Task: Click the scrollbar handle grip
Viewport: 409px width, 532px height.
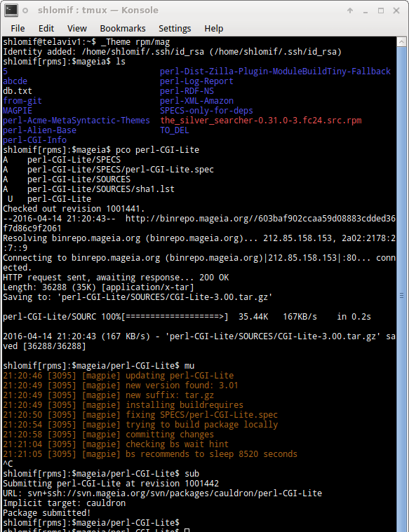Action: pyautogui.click(x=402, y=296)
